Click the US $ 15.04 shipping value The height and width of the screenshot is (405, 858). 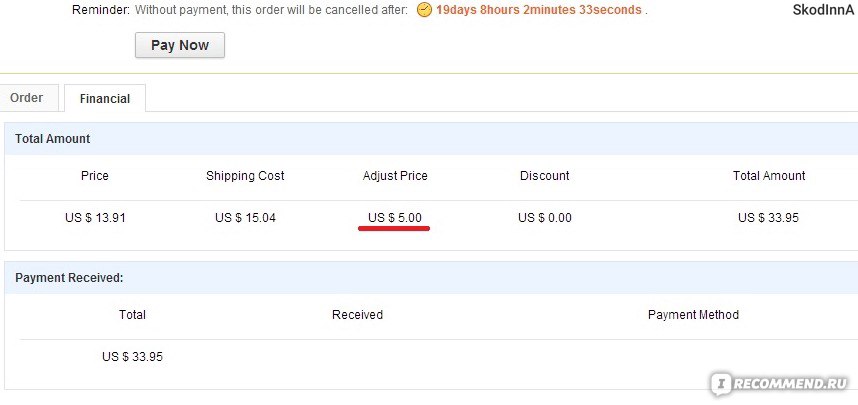click(x=245, y=218)
